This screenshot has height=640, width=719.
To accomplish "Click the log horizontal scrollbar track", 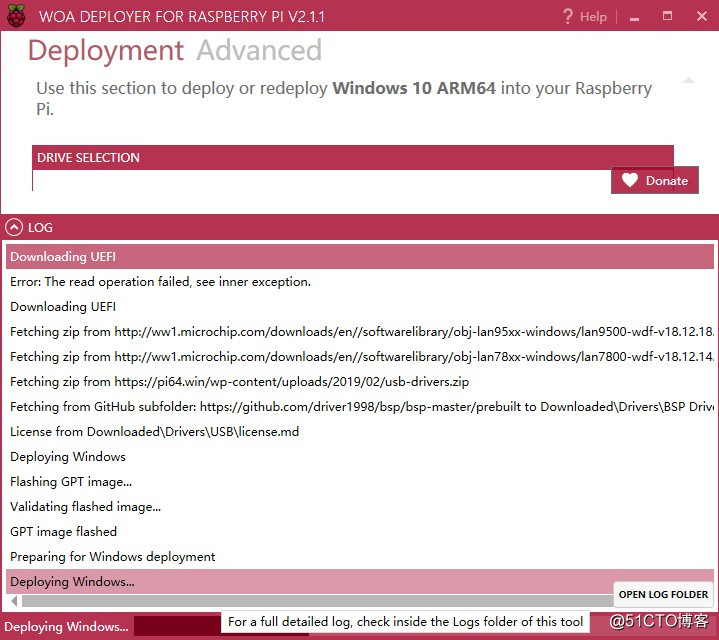I will coord(317,601).
